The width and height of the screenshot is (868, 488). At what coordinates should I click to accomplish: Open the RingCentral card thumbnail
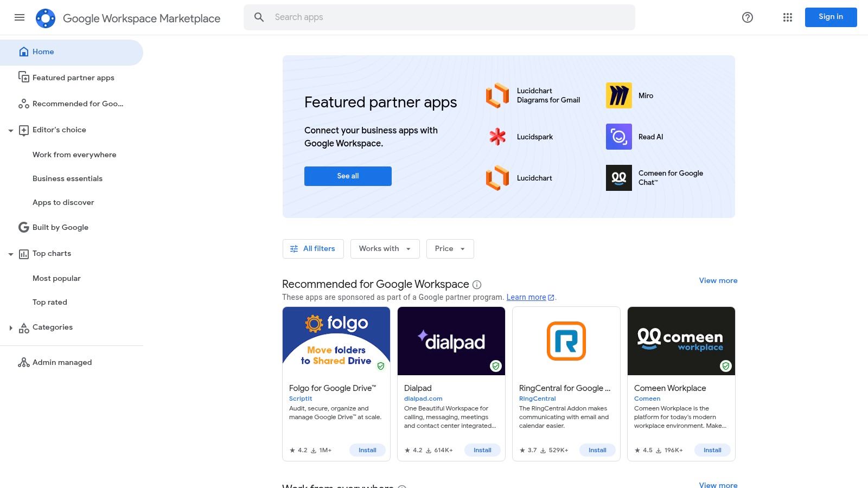[x=566, y=341]
